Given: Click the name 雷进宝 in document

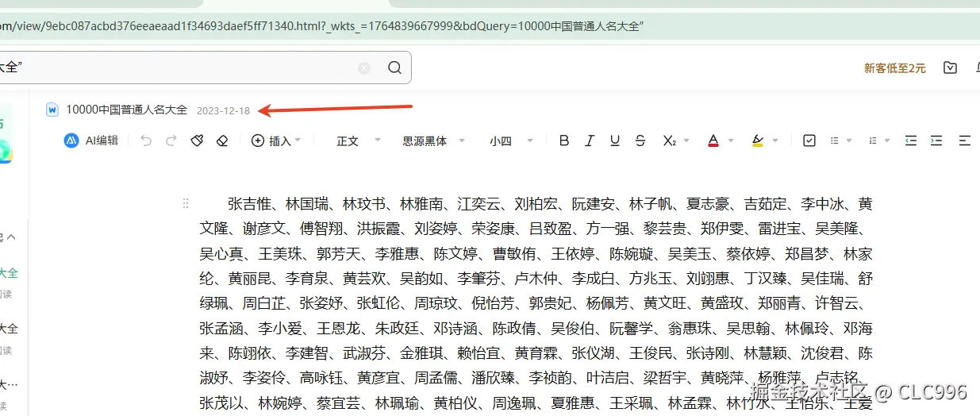Looking at the screenshot, I should [x=779, y=229].
